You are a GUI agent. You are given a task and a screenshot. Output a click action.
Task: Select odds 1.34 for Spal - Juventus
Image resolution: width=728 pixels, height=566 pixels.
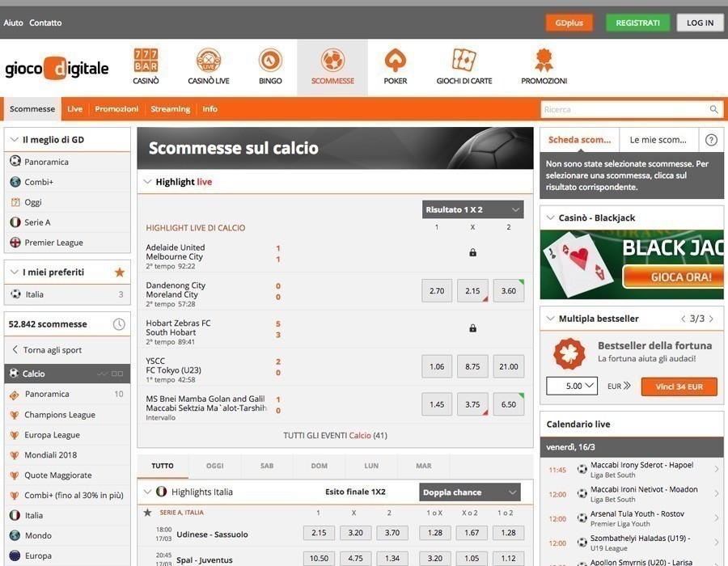tap(392, 559)
